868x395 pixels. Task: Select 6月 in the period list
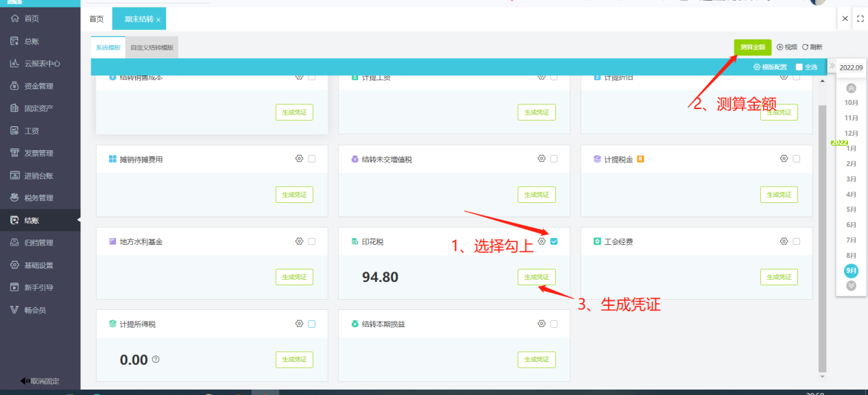pos(851,225)
